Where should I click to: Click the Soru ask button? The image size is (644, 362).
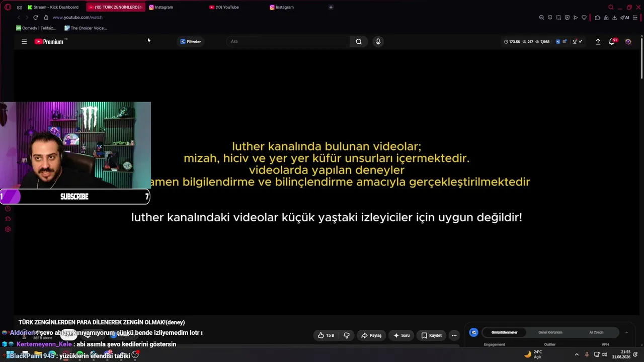pos(401,335)
